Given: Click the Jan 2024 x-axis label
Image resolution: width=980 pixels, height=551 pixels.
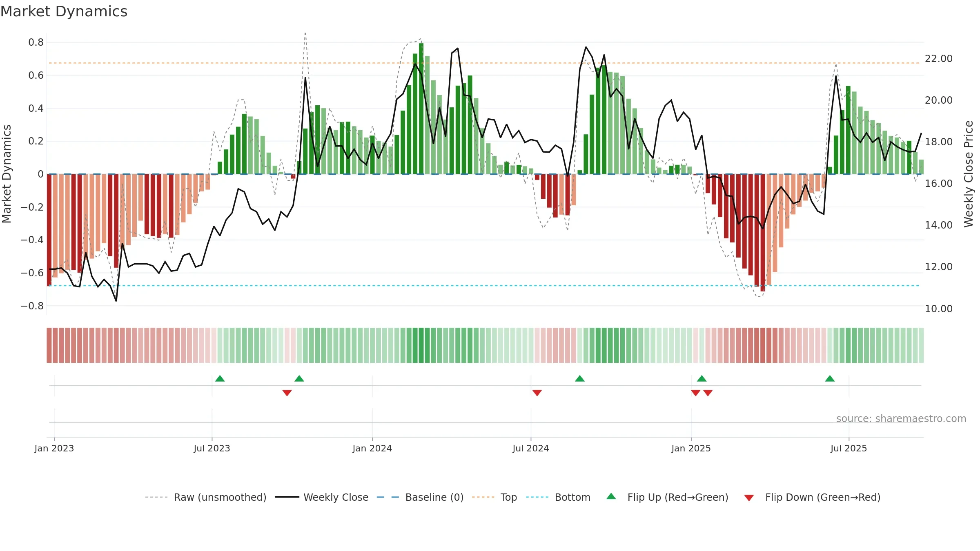Looking at the screenshot, I should [x=372, y=448].
